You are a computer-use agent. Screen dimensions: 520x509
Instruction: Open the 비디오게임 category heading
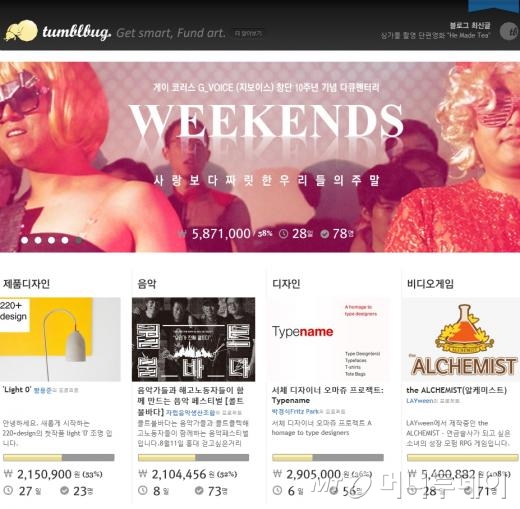(x=430, y=284)
